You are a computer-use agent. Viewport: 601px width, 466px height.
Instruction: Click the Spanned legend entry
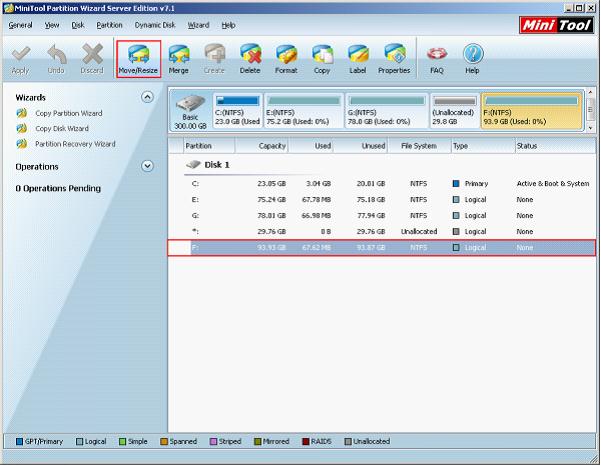click(179, 441)
